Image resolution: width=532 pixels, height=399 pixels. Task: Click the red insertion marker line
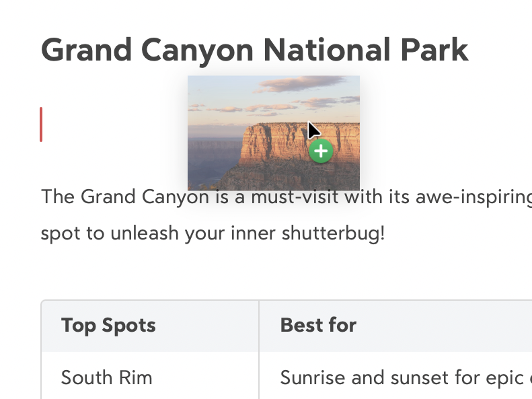[x=41, y=124]
